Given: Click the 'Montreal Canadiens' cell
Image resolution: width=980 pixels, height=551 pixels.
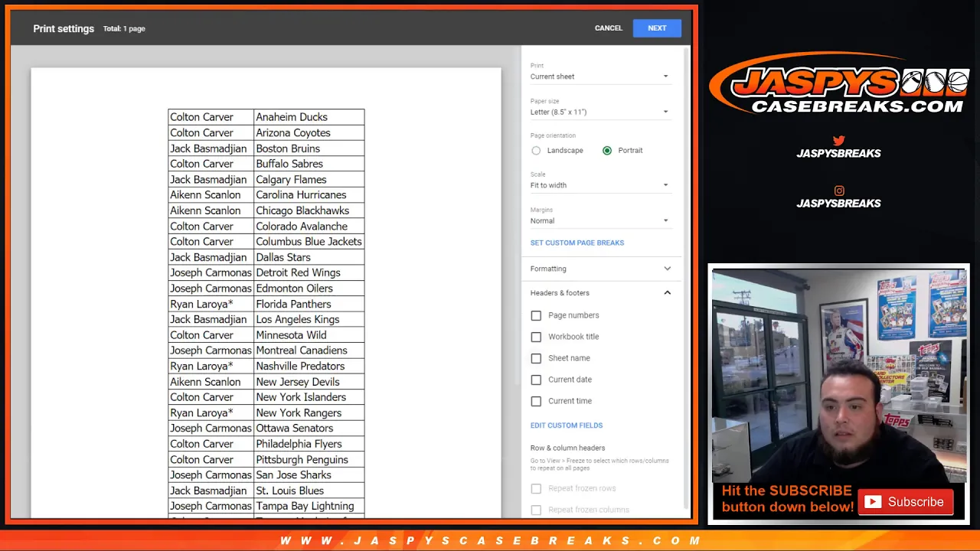Looking at the screenshot, I should 309,350.
